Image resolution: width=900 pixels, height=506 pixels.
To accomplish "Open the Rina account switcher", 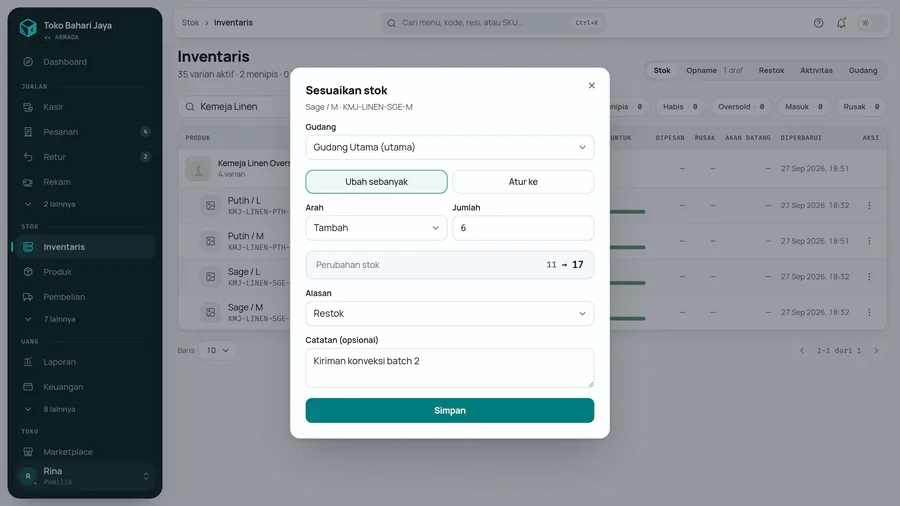I will pos(85,476).
